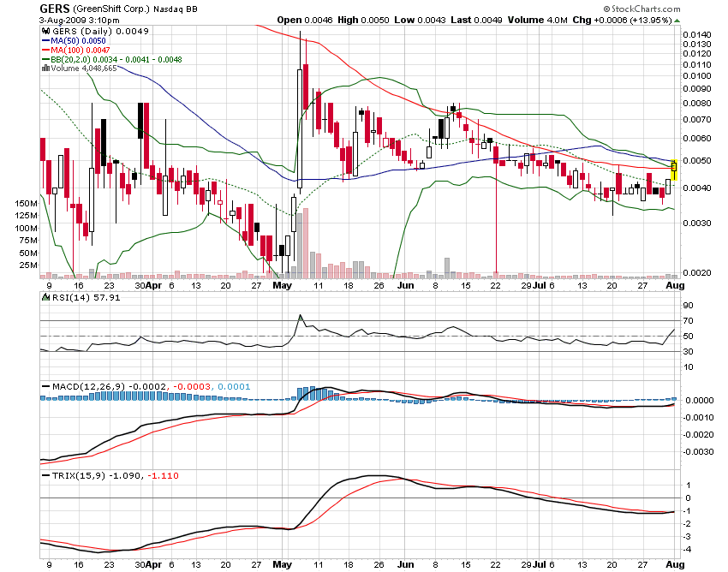Click the 3-Aug-2009 3:10pm timestamp
728x572 pixels.
tap(80, 21)
